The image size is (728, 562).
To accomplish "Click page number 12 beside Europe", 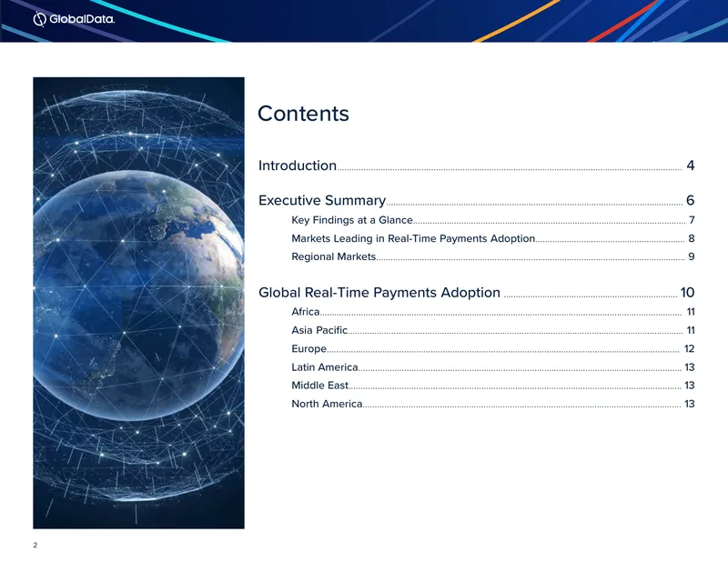I will pyautogui.click(x=690, y=348).
